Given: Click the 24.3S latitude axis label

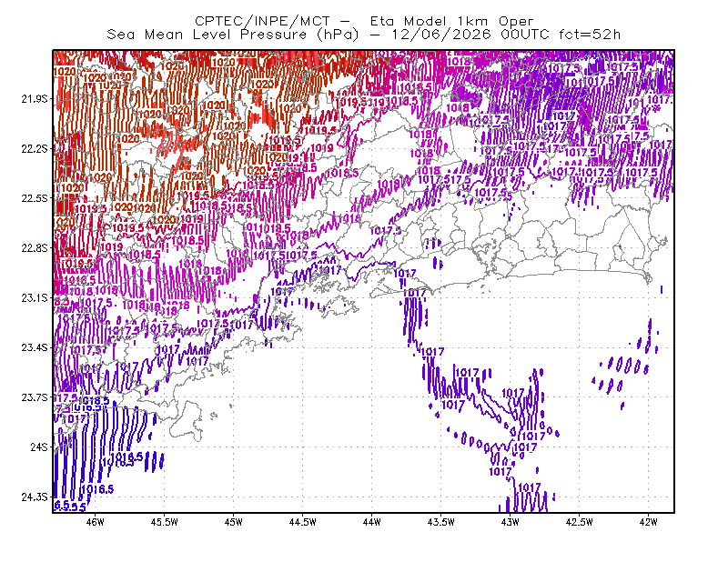Looking at the screenshot, I should point(35,497).
